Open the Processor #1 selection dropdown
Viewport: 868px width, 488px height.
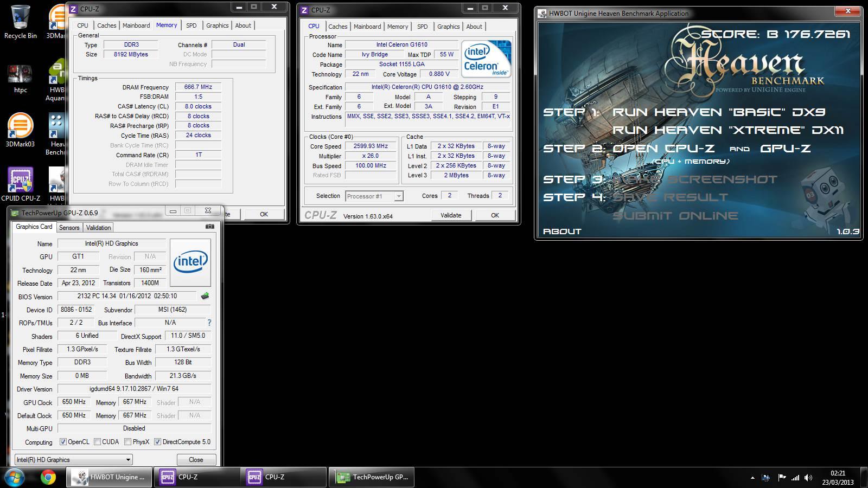[374, 196]
